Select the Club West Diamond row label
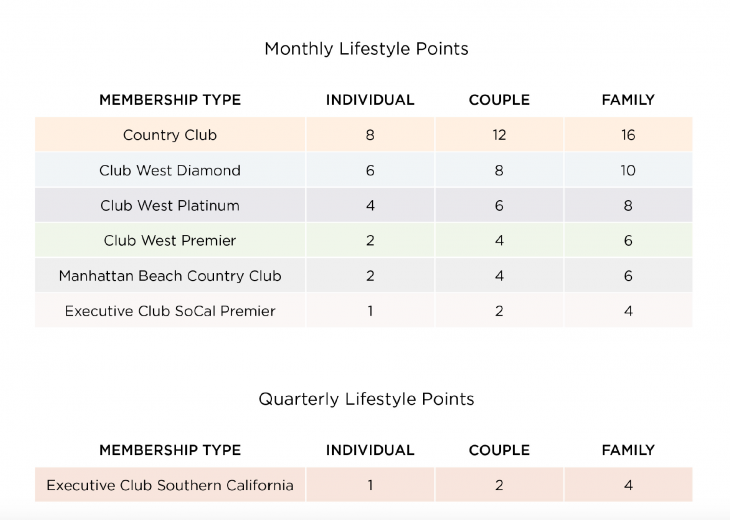 170,170
